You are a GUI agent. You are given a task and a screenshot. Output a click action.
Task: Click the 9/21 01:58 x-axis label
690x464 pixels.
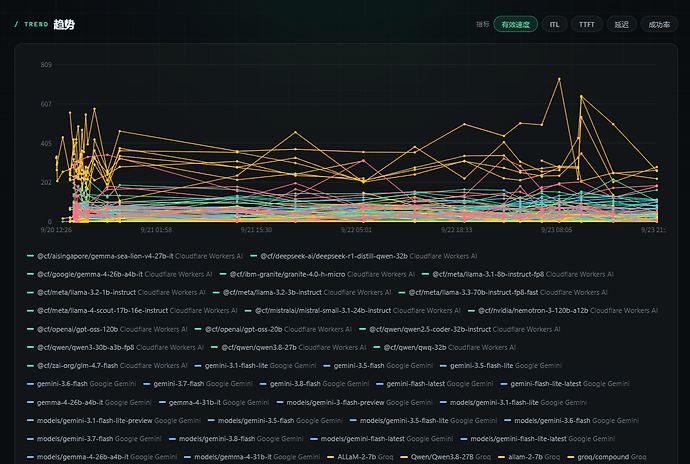pyautogui.click(x=156, y=230)
